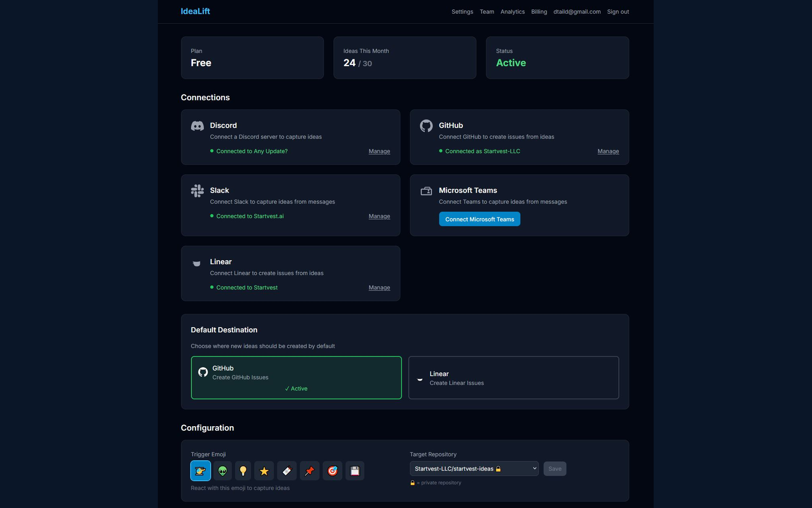Select the helicopter trigger emoji

click(200, 470)
